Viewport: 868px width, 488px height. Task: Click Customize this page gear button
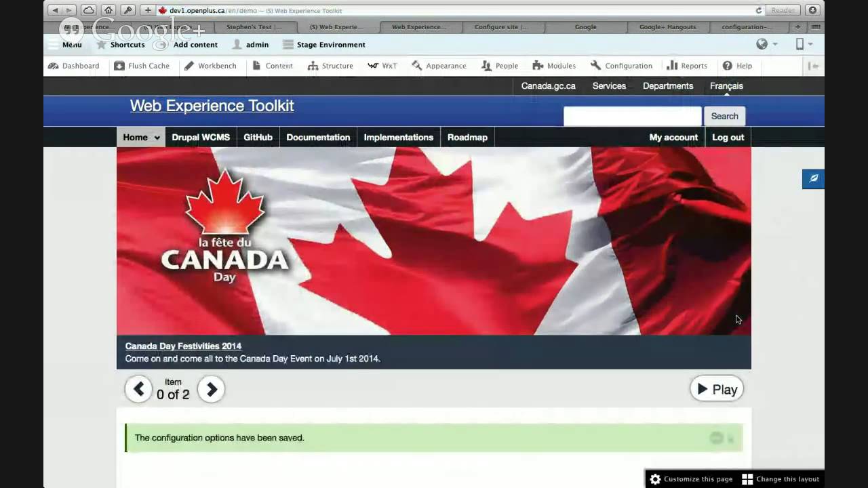[691, 479]
